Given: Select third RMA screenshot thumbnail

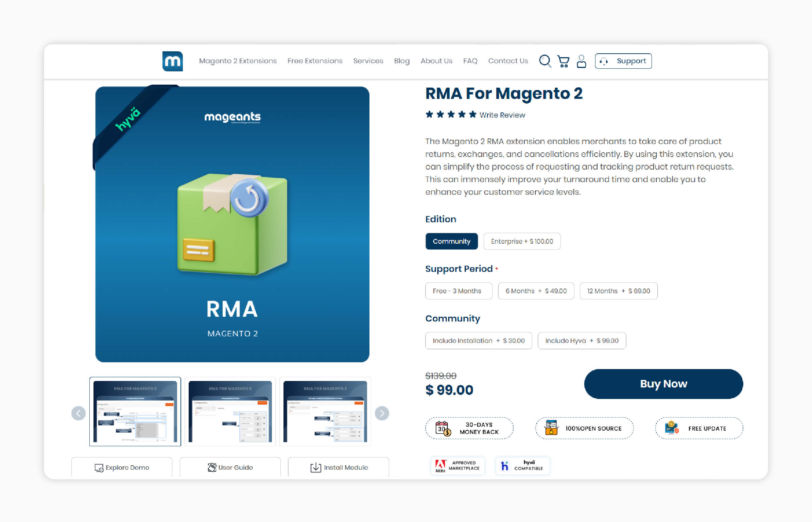Looking at the screenshot, I should [x=325, y=411].
